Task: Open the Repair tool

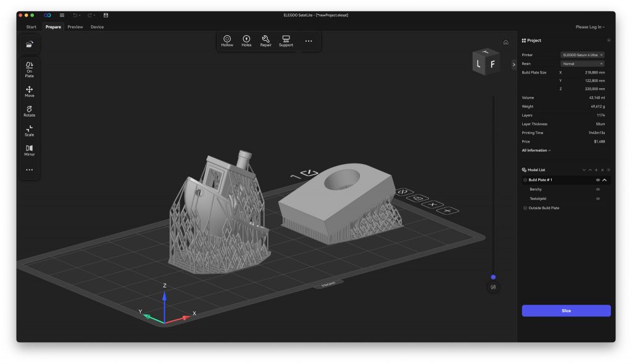Action: (265, 41)
